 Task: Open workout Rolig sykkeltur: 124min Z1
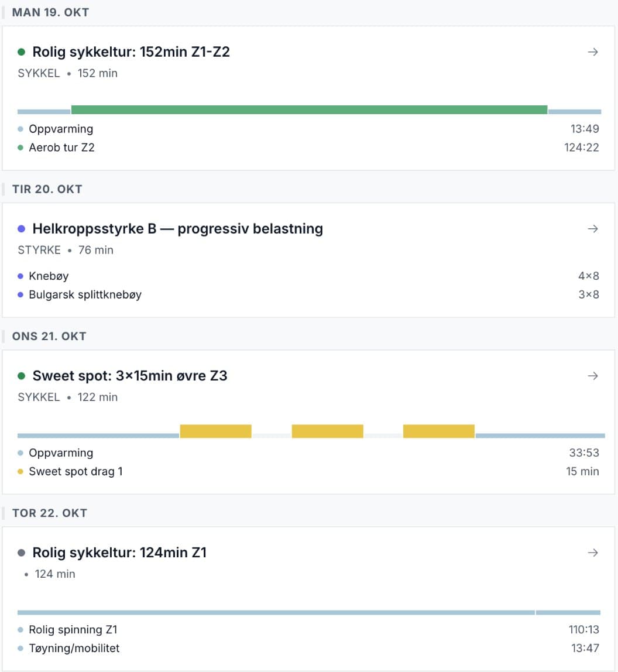(x=119, y=553)
